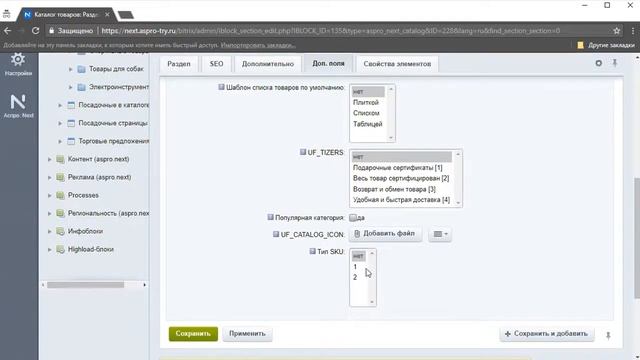
Task: Click the secure lock icon in address bar
Action: point(51,31)
